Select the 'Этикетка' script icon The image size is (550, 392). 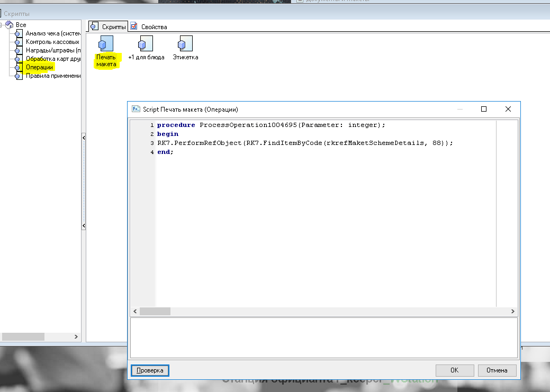coord(185,44)
